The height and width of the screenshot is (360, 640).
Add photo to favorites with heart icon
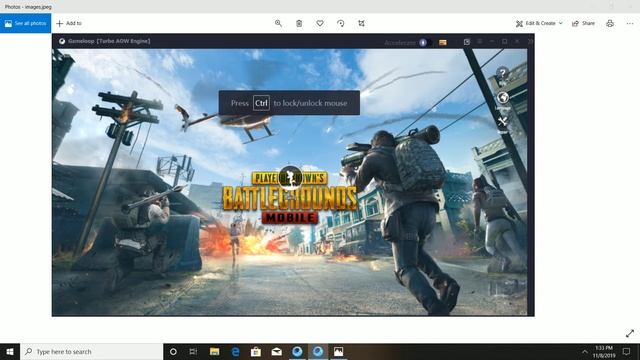pyautogui.click(x=320, y=23)
